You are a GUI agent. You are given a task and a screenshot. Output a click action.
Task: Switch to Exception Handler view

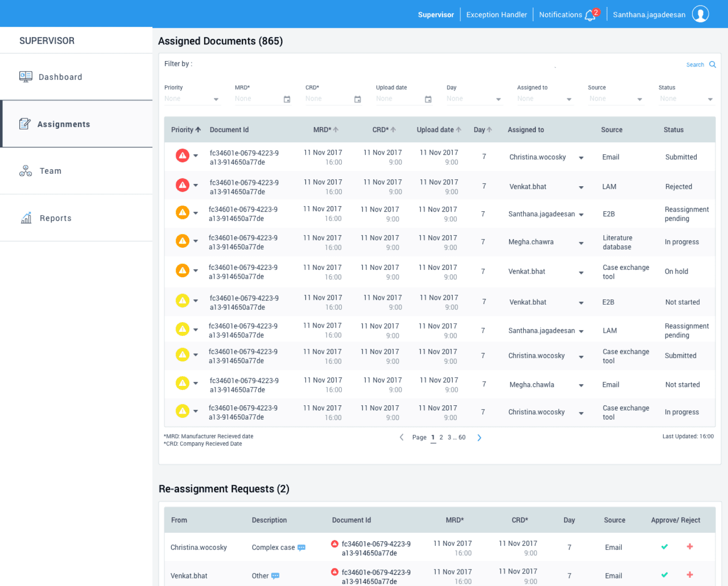click(x=497, y=15)
